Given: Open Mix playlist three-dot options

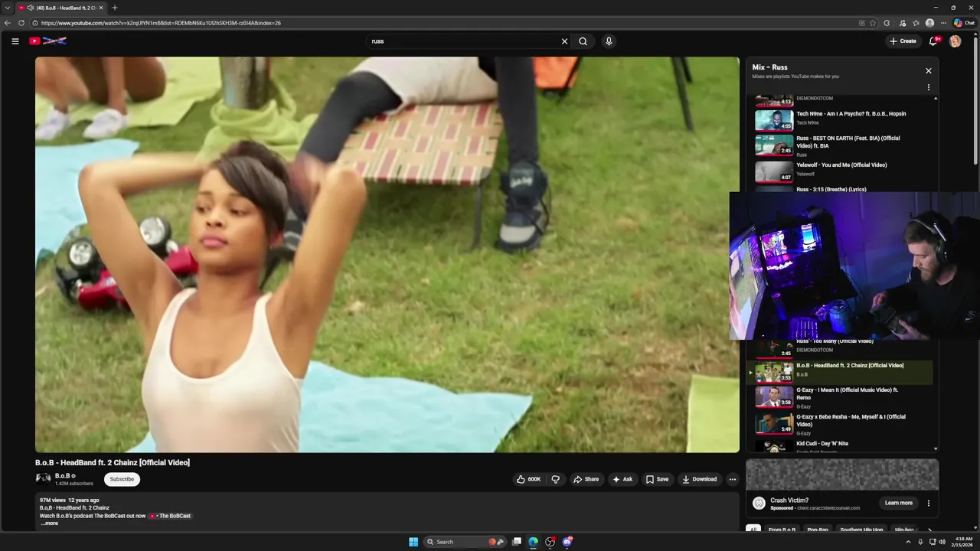Looking at the screenshot, I should click(929, 87).
